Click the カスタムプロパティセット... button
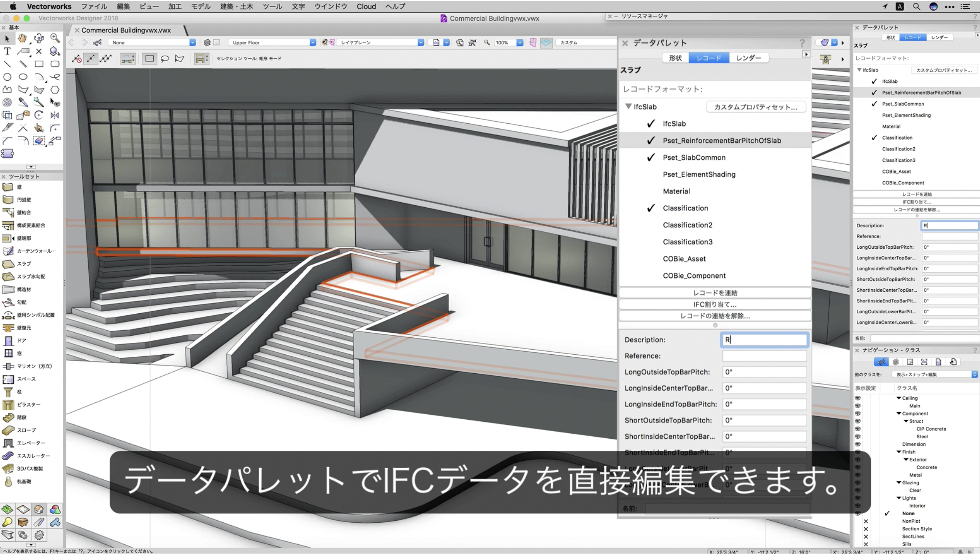The height and width of the screenshot is (554, 980). point(755,107)
